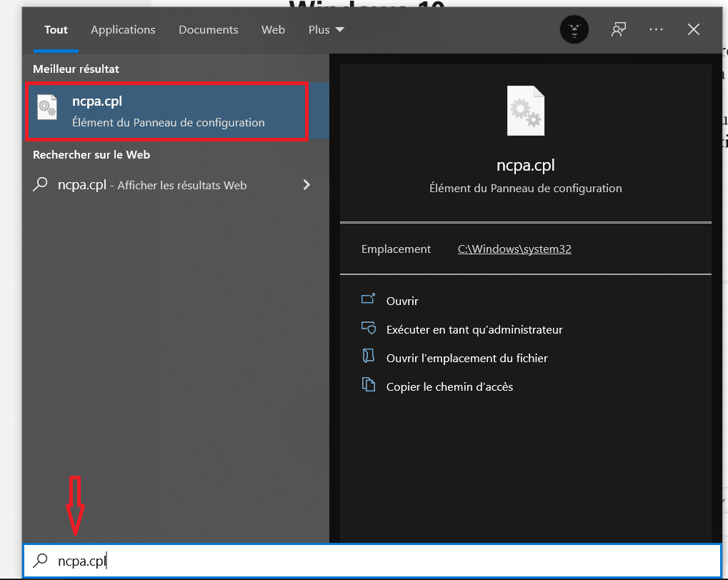This screenshot has width=728, height=580.
Task: Click the search box magnifier icon
Action: (41, 561)
